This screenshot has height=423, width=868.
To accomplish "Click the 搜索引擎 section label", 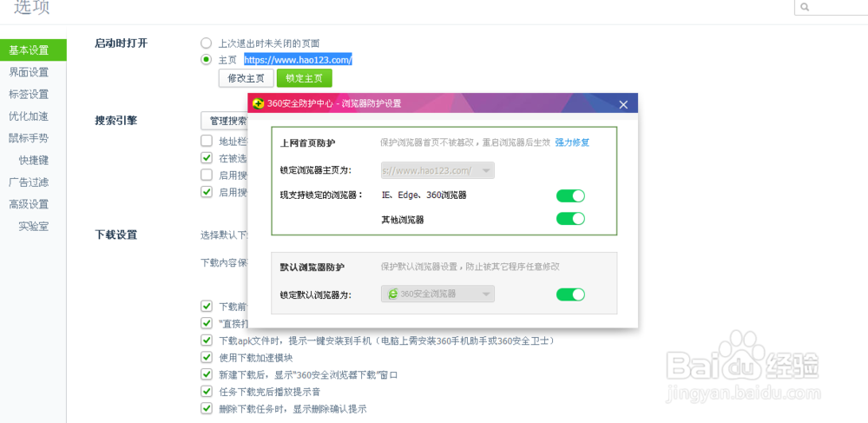I will (x=115, y=121).
